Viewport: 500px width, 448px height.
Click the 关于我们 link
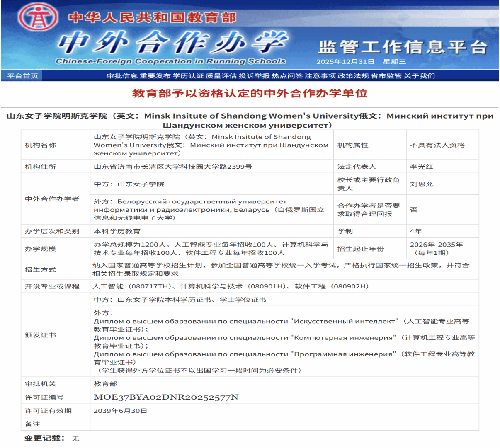(x=420, y=76)
